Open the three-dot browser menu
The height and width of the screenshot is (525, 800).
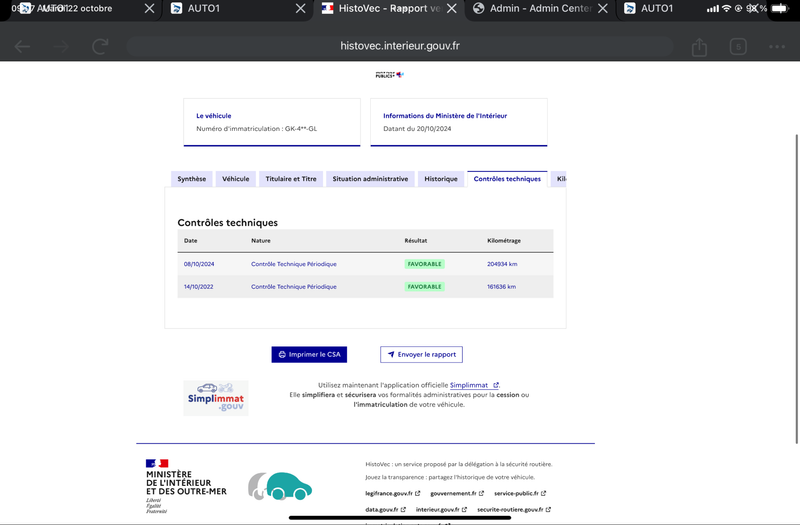click(777, 46)
